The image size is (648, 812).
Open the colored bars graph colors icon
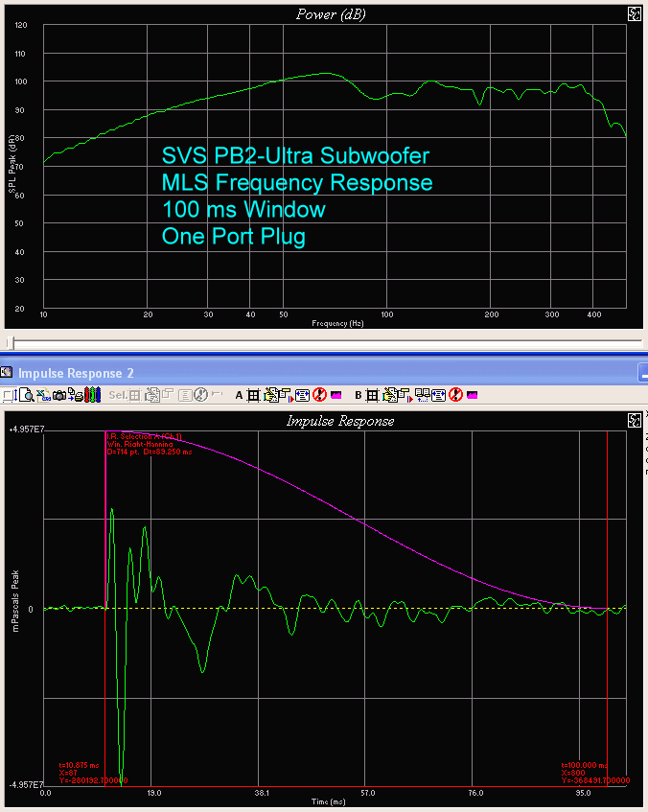(92, 394)
